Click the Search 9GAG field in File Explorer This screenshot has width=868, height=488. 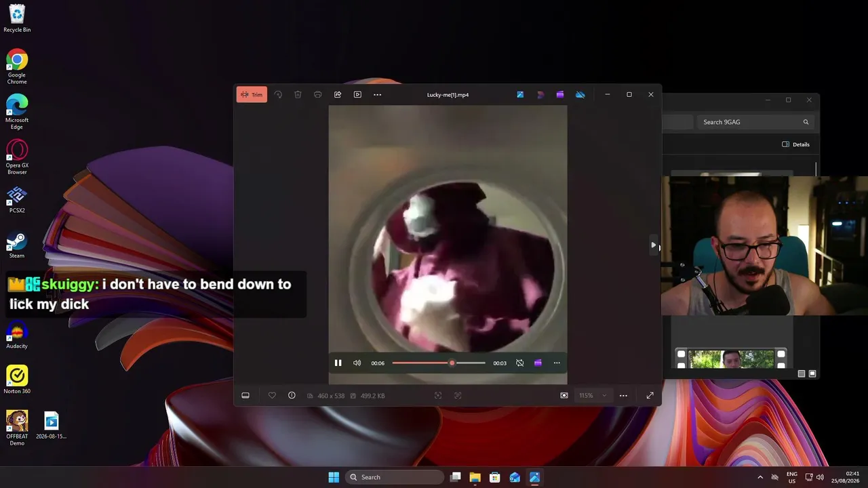click(755, 122)
